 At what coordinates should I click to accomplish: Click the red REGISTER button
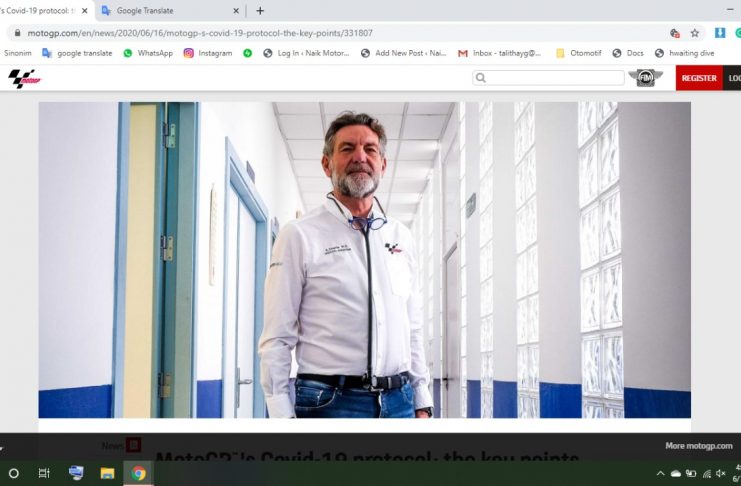pyautogui.click(x=699, y=78)
